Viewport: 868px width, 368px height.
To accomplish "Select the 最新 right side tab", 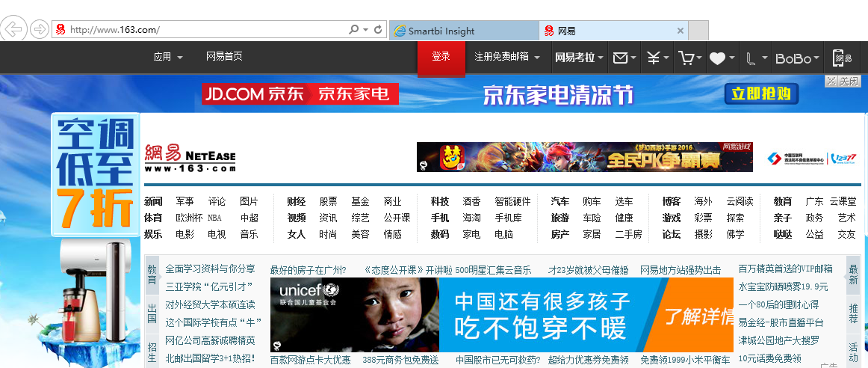I will pyautogui.click(x=853, y=275).
